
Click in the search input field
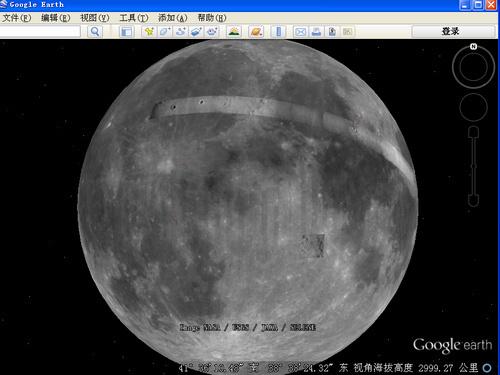coord(40,32)
